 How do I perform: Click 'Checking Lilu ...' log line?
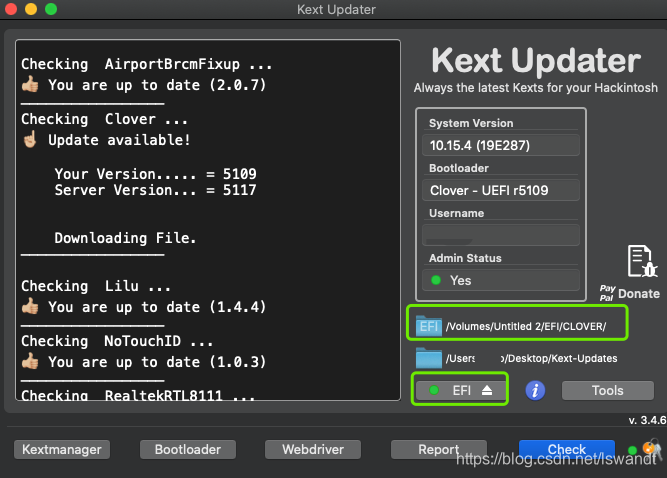tap(96, 286)
